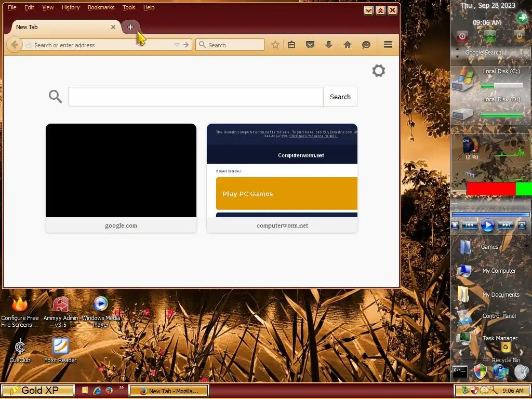The width and height of the screenshot is (532, 399).
Task: Launch Internet Explorer from quick launch
Action: [97, 391]
